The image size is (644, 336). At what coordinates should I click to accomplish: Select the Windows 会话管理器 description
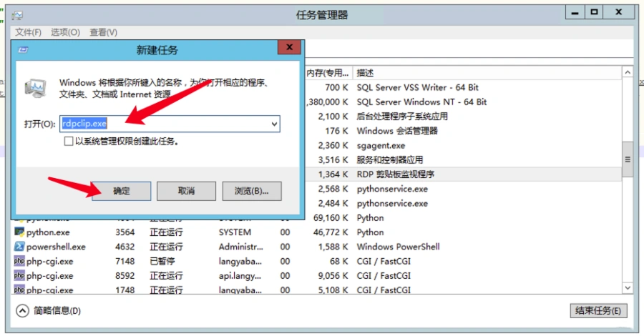397,131
